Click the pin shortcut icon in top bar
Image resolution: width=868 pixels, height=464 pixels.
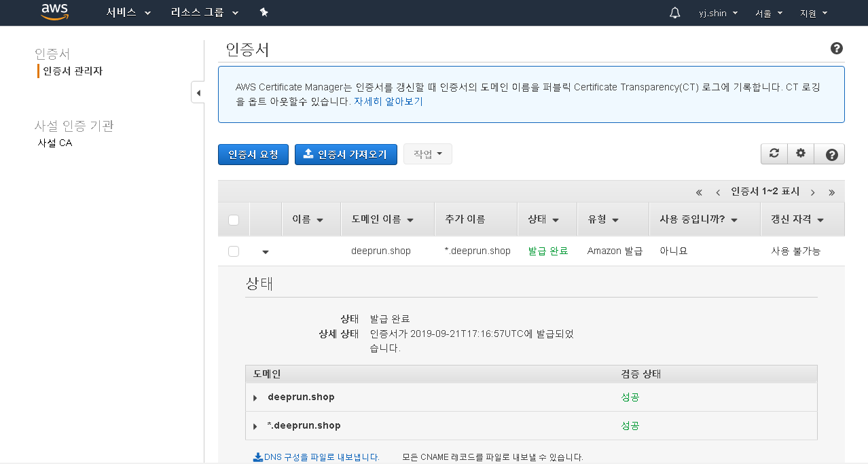[264, 13]
